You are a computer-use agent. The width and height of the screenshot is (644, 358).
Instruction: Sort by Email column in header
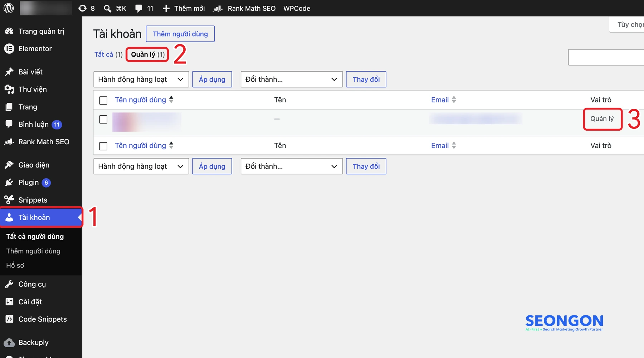443,100
